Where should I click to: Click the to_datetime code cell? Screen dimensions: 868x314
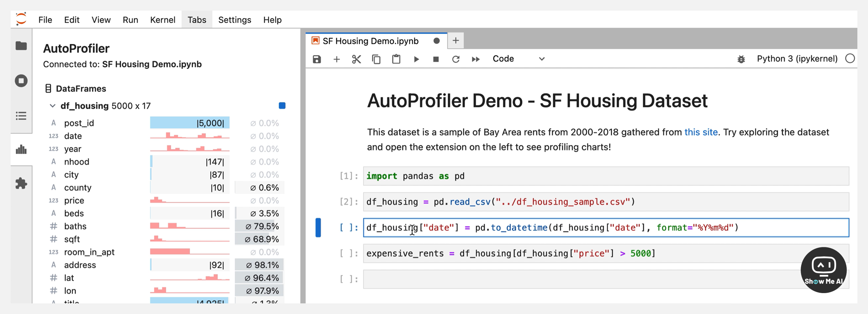click(x=606, y=228)
